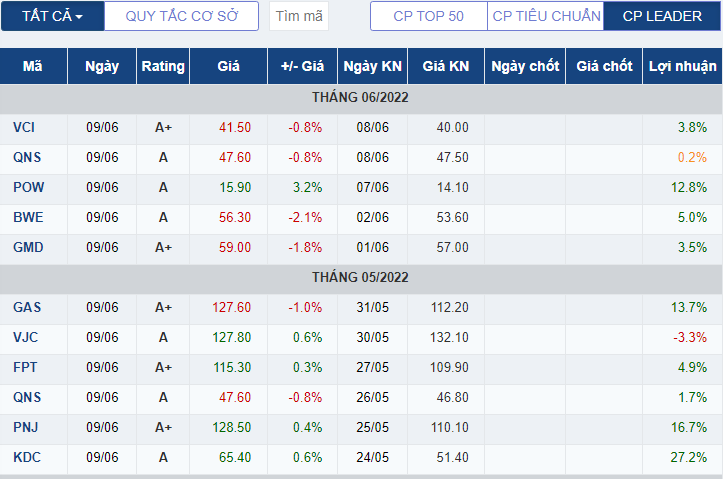Open stock code GAS

point(27,308)
